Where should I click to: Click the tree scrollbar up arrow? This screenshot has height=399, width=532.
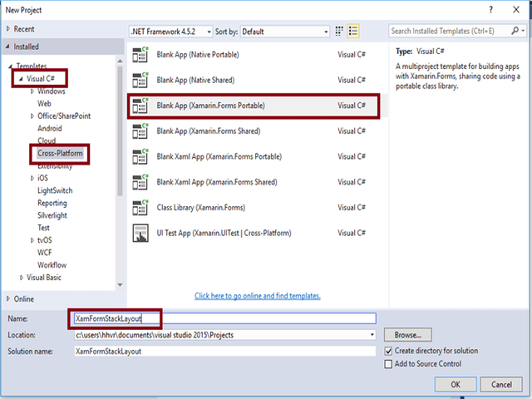pos(120,61)
